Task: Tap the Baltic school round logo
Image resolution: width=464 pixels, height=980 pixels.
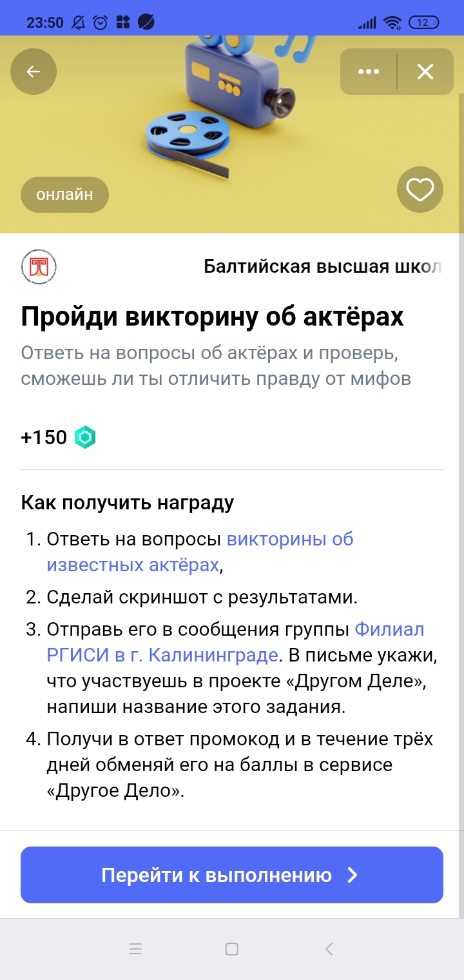Action: 39,266
